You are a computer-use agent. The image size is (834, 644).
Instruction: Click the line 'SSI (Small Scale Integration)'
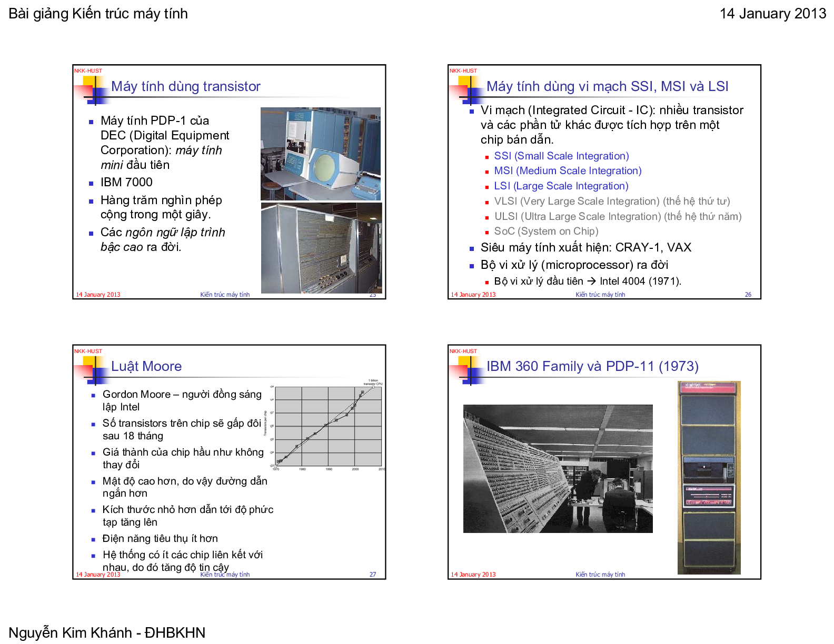click(561, 156)
